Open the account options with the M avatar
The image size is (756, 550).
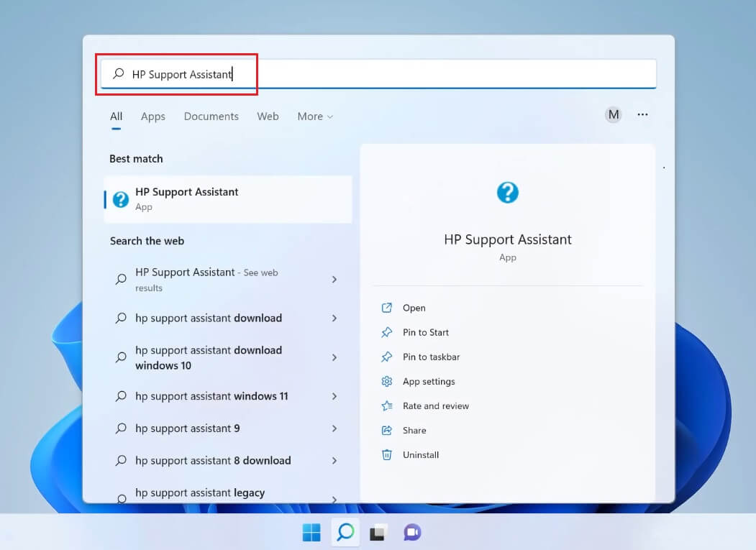pyautogui.click(x=613, y=114)
